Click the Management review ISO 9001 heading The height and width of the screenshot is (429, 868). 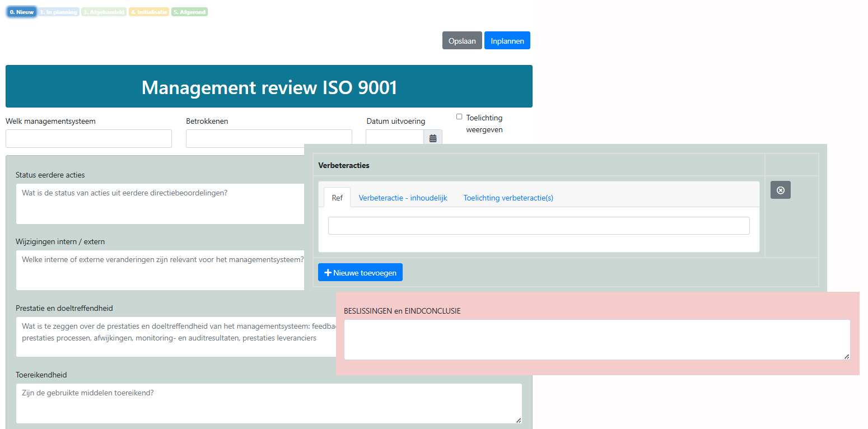click(269, 87)
